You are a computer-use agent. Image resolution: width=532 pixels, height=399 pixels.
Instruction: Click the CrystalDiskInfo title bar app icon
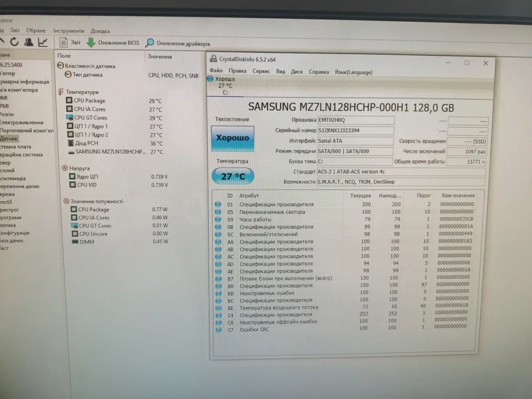(x=213, y=59)
